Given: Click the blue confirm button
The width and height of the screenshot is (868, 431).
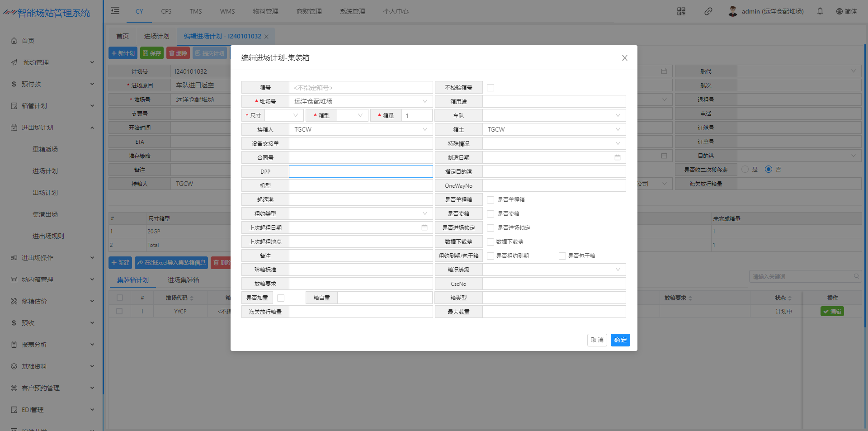Looking at the screenshot, I should tap(620, 340).
